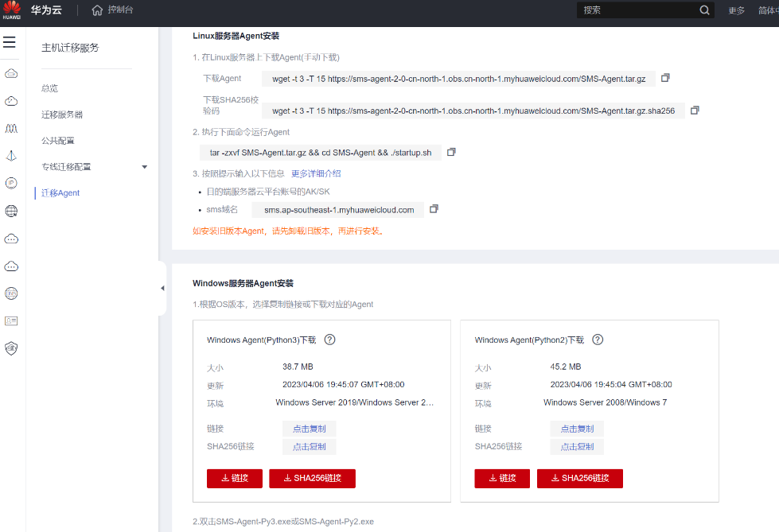Click the 主机迁移服务 title

tap(70, 48)
